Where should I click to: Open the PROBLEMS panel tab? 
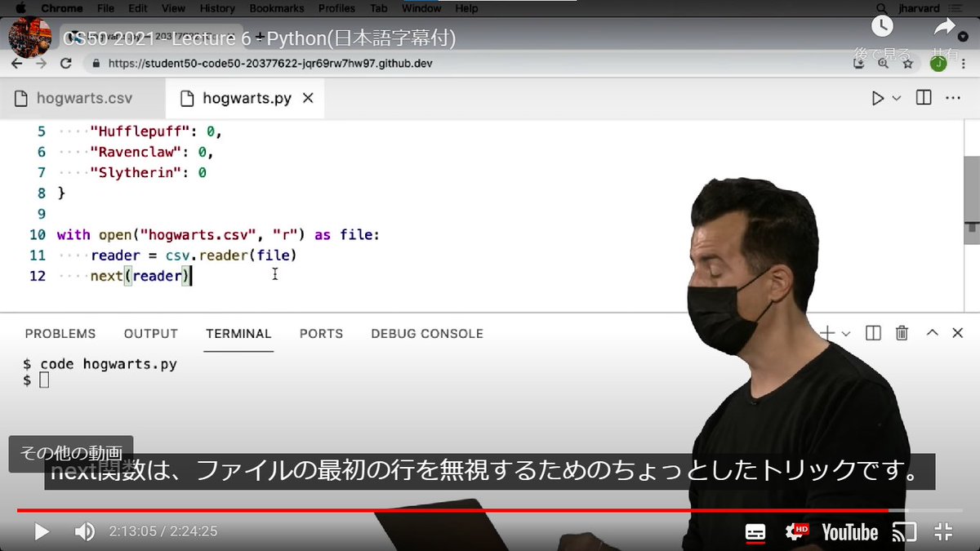pos(60,334)
